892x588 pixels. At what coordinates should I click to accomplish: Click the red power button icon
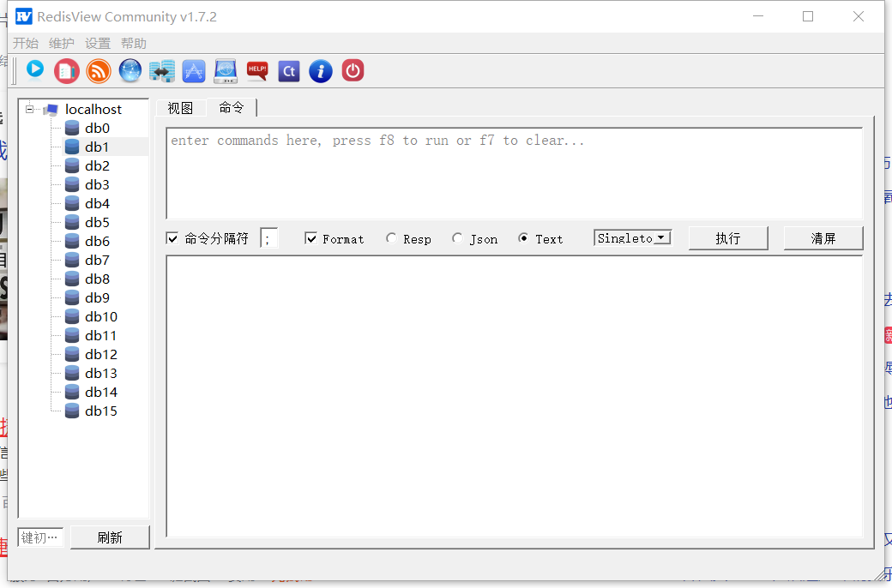click(353, 70)
